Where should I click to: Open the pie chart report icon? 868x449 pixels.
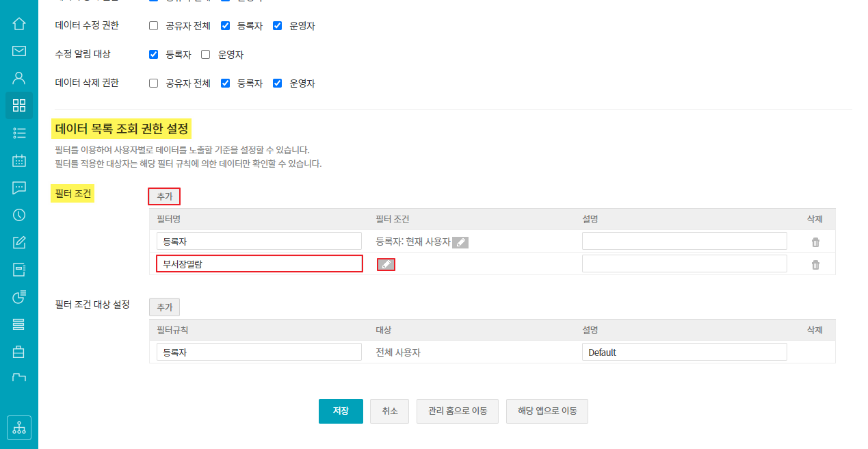[x=19, y=296]
